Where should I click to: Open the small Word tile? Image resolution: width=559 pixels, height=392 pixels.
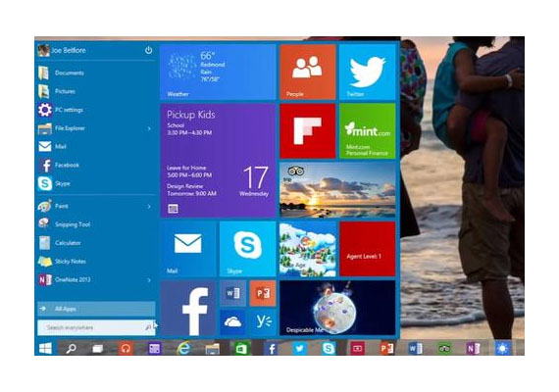232,293
